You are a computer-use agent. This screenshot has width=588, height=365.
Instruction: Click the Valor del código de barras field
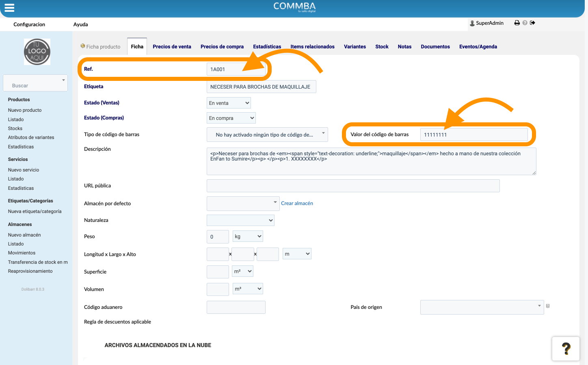(474, 135)
